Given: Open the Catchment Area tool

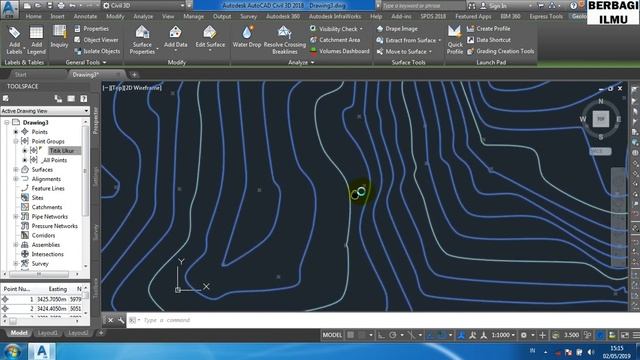Looking at the screenshot, I should coord(335,40).
